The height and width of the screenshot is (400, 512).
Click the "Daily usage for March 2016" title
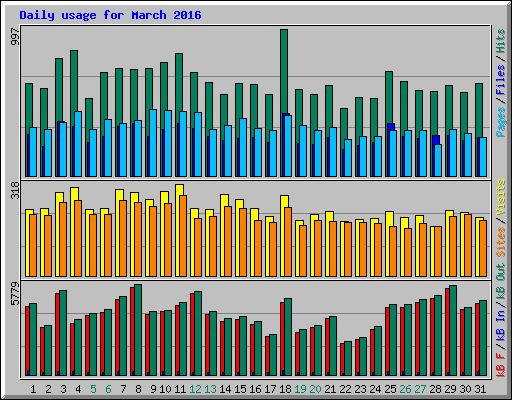point(110,15)
